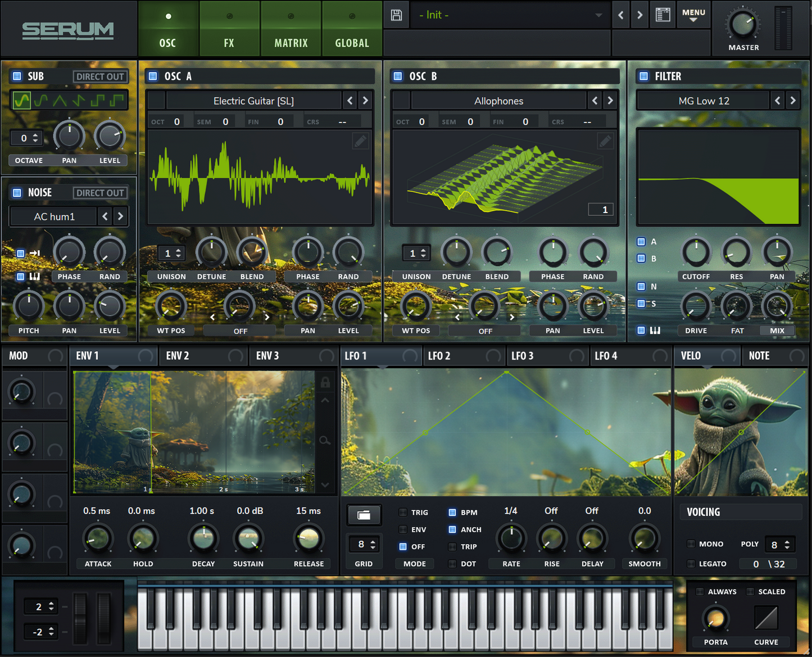
Task: Change LFO grid size stepper
Action: tap(373, 544)
